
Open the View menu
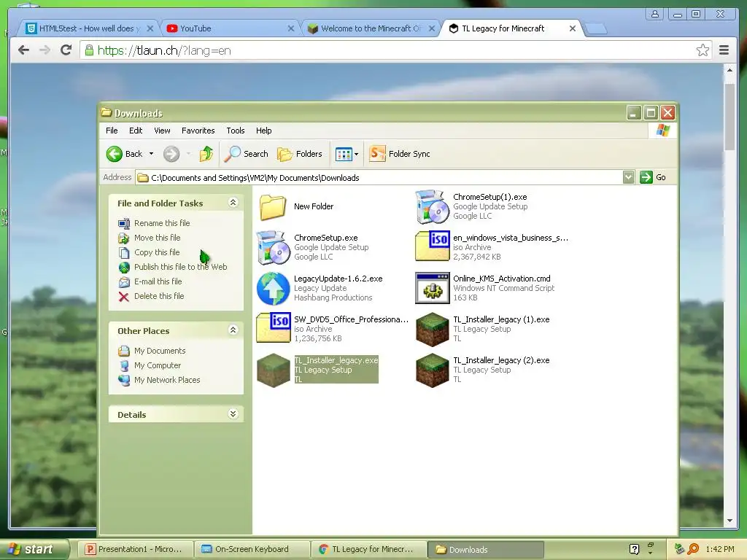[x=162, y=131]
